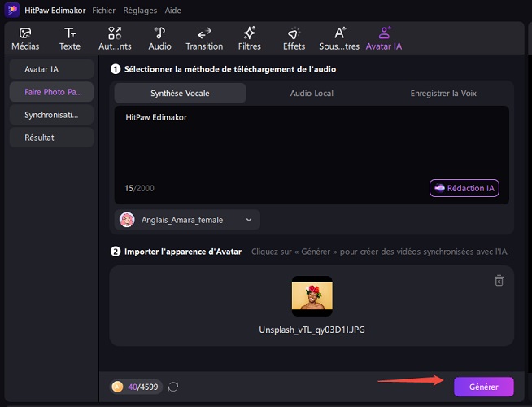Screen dimensions: 532x407
Task: Click the AI credits coin icon
Action: pyautogui.click(x=117, y=387)
